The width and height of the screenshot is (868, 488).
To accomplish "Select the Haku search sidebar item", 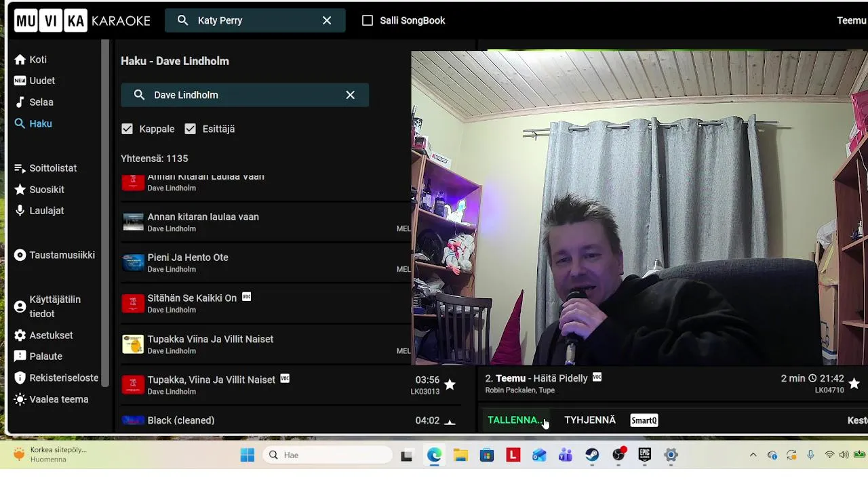I will tap(33, 123).
